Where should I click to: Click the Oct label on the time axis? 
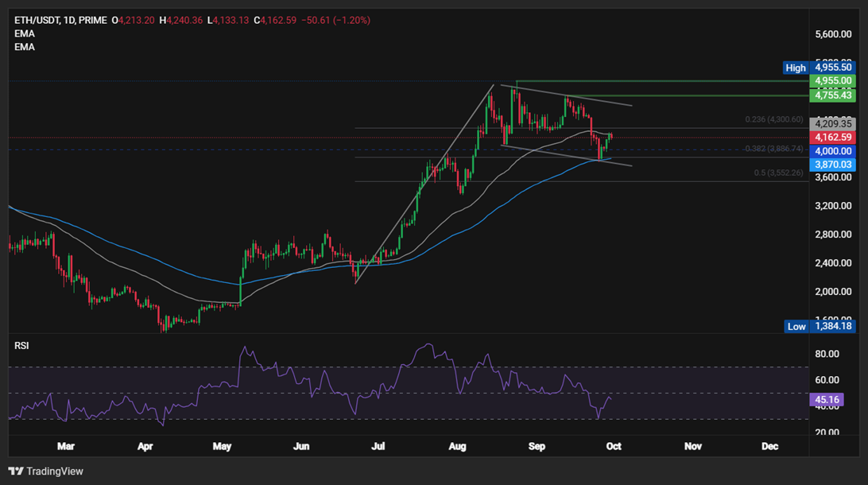tap(613, 446)
